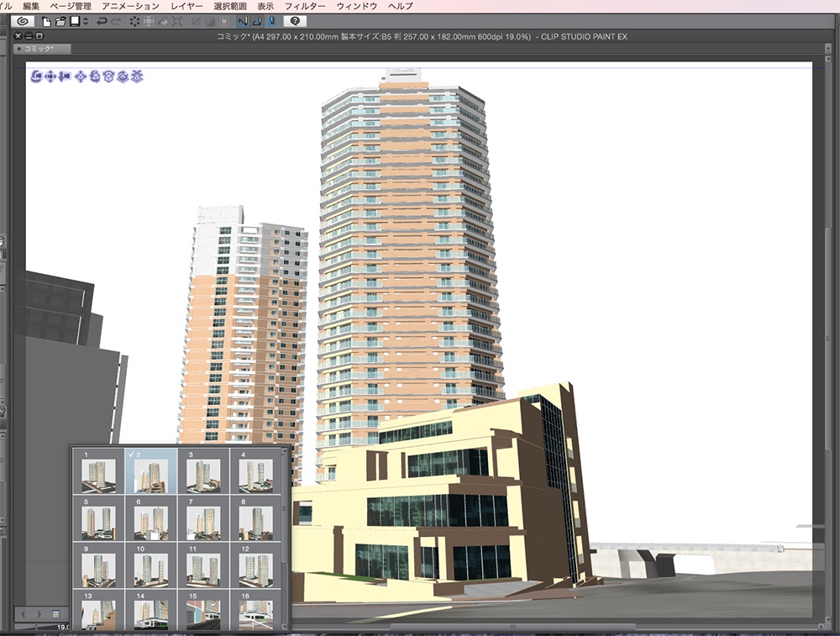Open the フィルター menu
This screenshot has height=636, width=840.
coord(305,6)
